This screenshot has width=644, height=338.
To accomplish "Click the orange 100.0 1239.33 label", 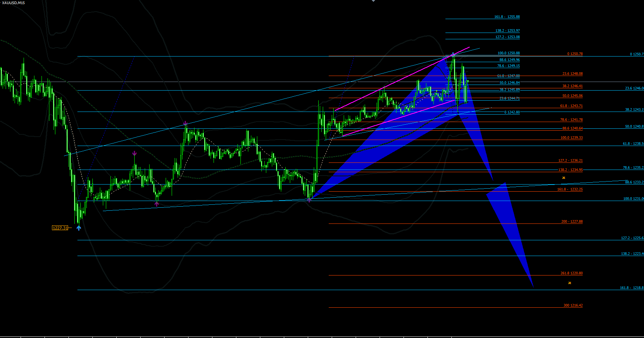I will pyautogui.click(x=571, y=138).
